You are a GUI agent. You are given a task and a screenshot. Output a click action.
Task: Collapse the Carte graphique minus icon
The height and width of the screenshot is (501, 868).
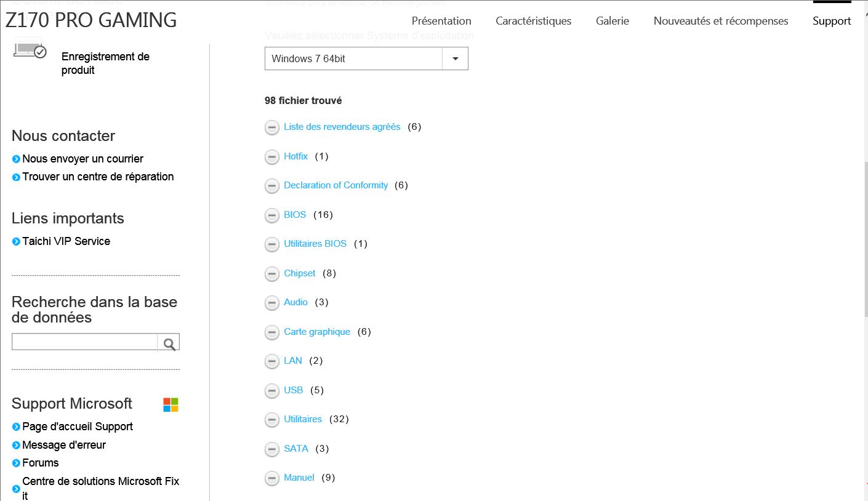click(272, 332)
